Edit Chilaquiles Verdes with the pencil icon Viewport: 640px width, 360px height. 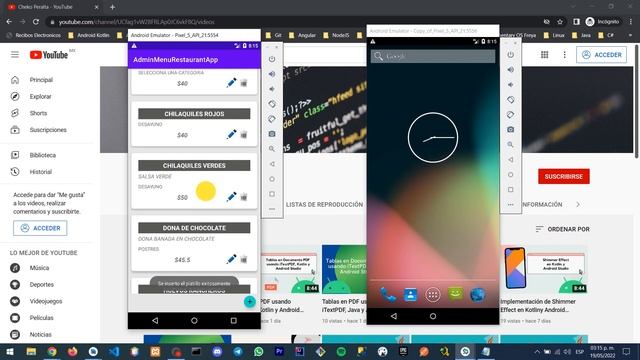click(231, 197)
